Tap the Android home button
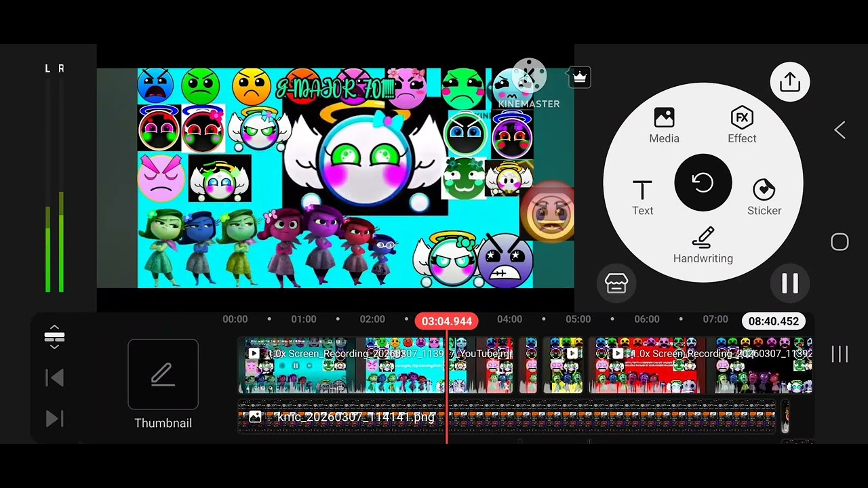The width and height of the screenshot is (868, 488). click(840, 242)
